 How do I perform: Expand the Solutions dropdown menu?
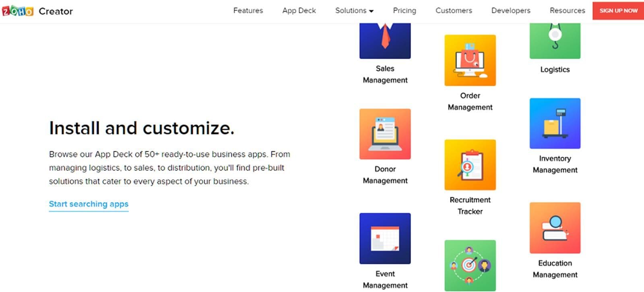(354, 10)
